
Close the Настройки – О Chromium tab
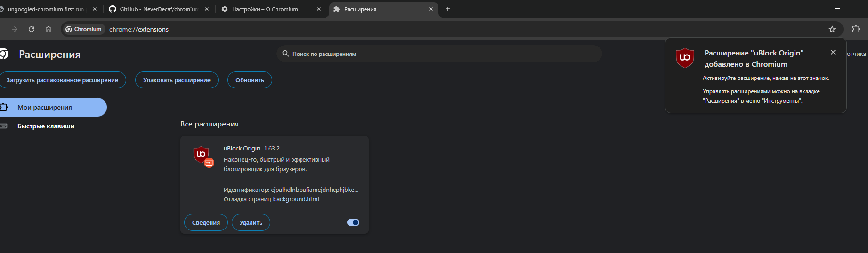[x=319, y=9]
